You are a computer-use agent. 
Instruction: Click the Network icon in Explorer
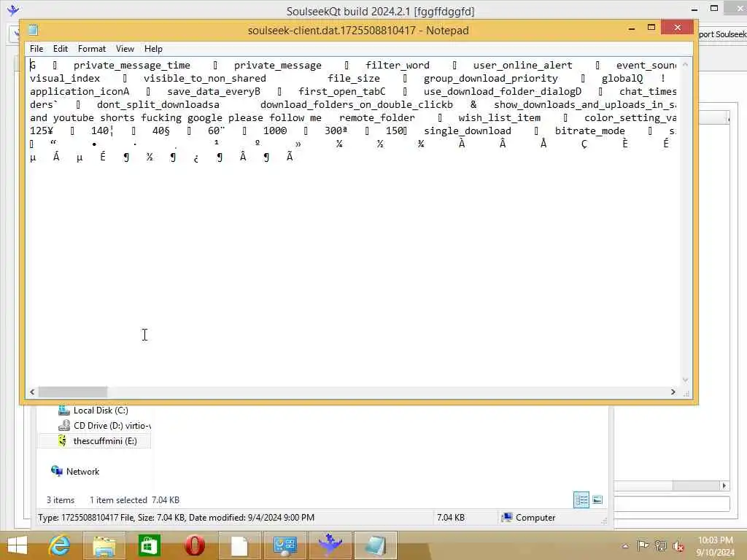click(x=57, y=471)
